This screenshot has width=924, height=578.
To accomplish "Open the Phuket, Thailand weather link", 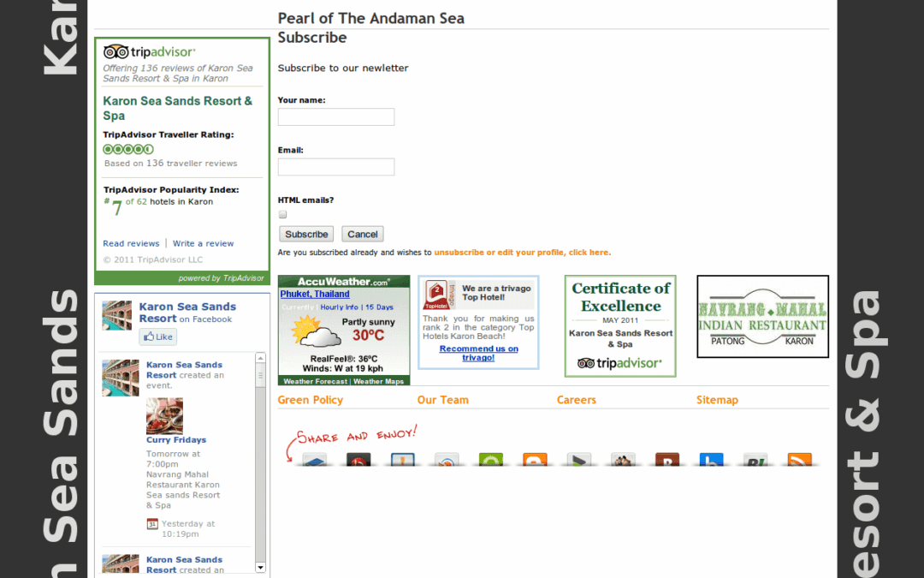I will pos(315,294).
